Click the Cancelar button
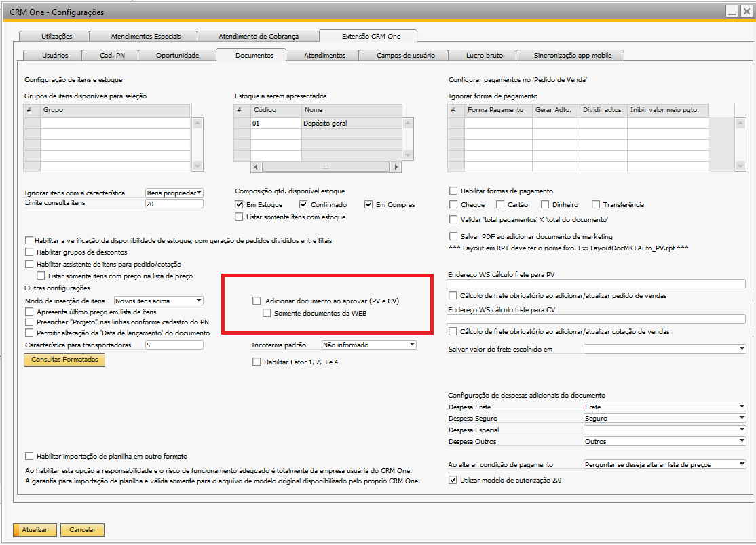The height and width of the screenshot is (545, 756). (x=82, y=529)
